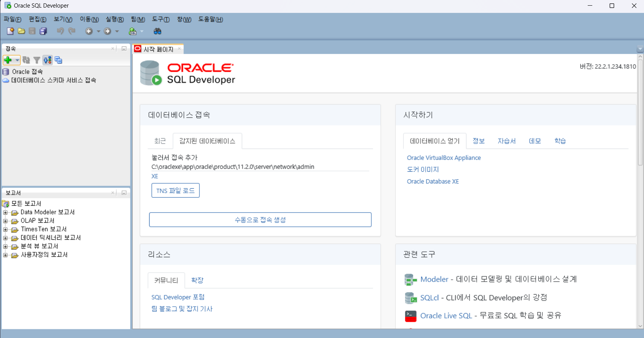Viewport: 644px width, 338px height.
Task: Close the 시작 페이지 tab
Action: pos(179,49)
